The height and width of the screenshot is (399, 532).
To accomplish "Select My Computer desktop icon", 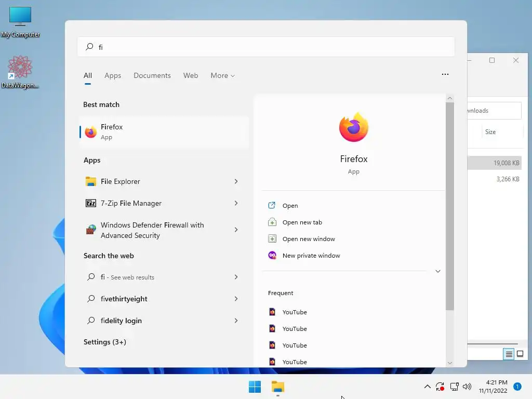I will [x=20, y=22].
